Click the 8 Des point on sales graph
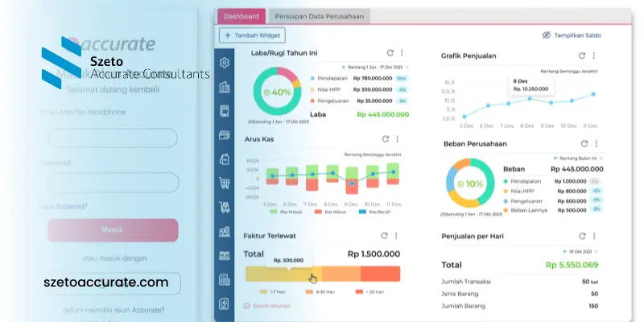The height and width of the screenshot is (322, 644). click(530, 98)
